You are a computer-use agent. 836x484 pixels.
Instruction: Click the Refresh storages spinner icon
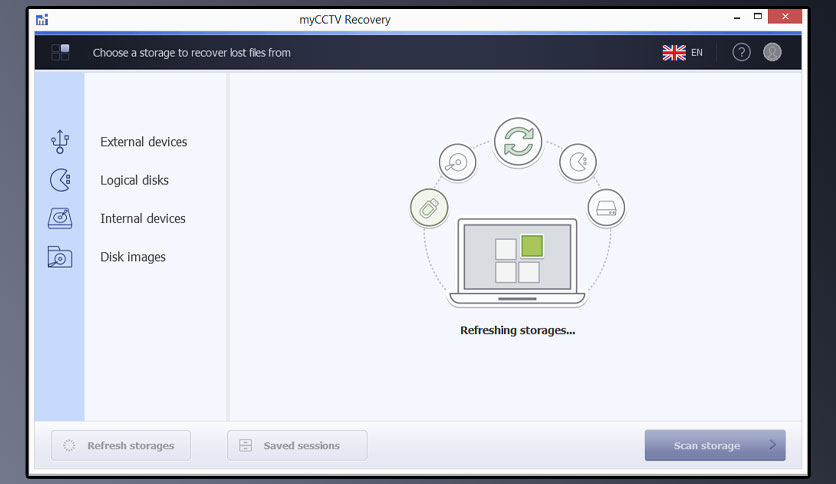(69, 446)
